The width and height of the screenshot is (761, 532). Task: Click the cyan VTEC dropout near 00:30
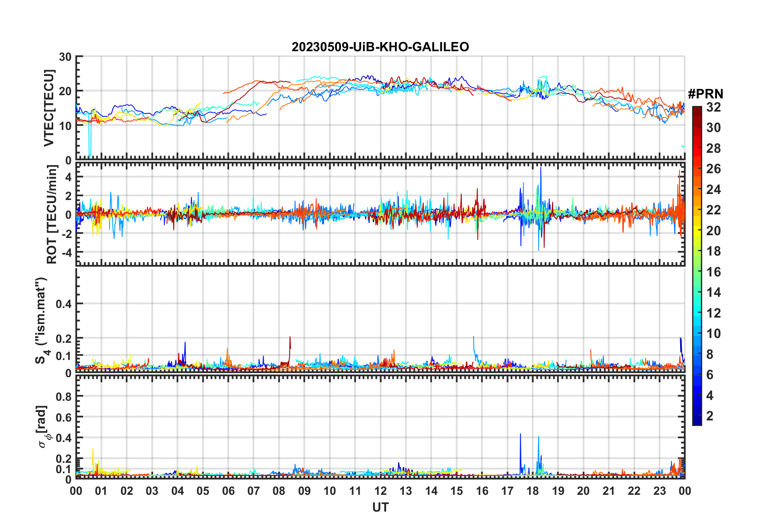point(90,136)
